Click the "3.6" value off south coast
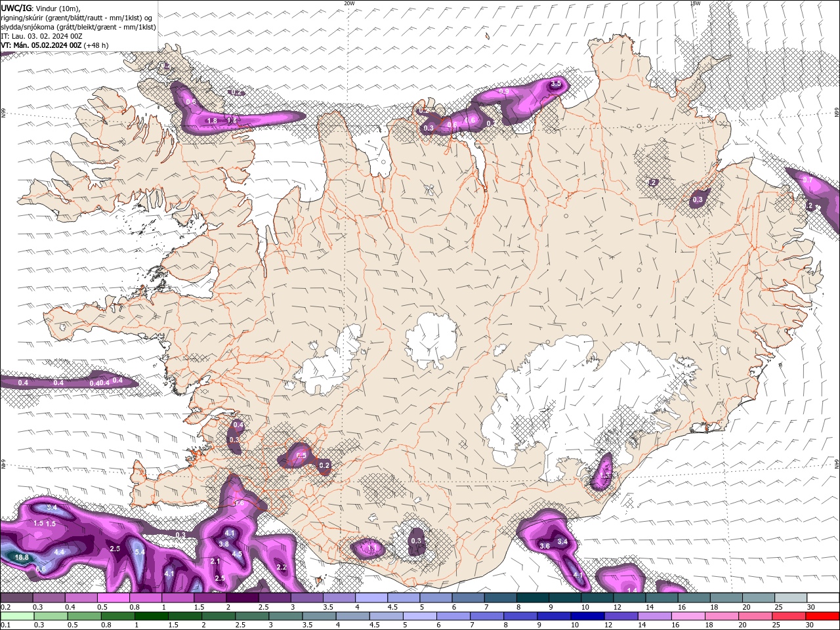 pyautogui.click(x=544, y=546)
